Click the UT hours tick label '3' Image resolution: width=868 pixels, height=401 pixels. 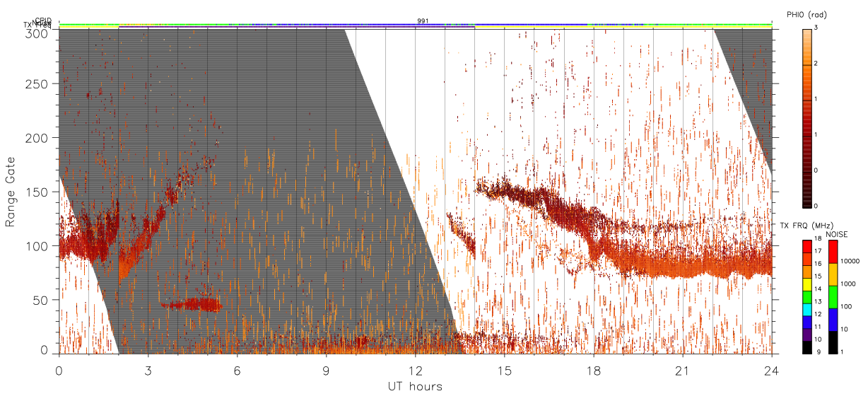pos(148,371)
